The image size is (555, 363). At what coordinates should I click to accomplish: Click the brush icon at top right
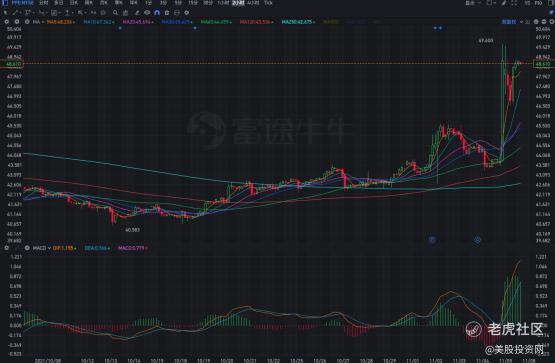click(x=504, y=3)
